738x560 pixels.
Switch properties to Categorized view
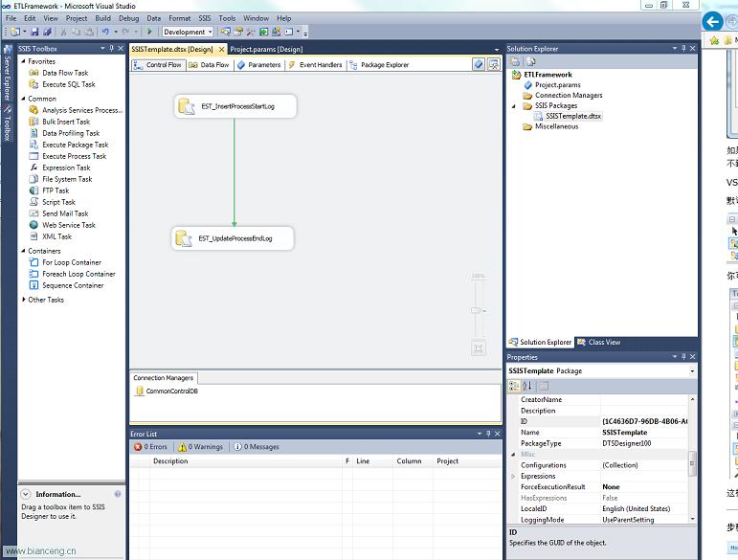click(x=514, y=387)
